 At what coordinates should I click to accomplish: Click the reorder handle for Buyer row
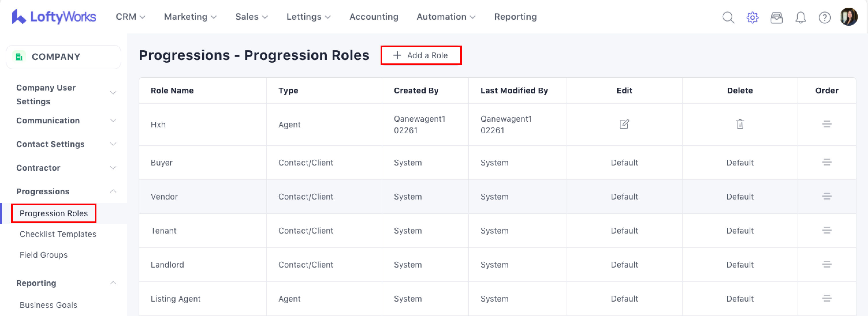coord(826,162)
